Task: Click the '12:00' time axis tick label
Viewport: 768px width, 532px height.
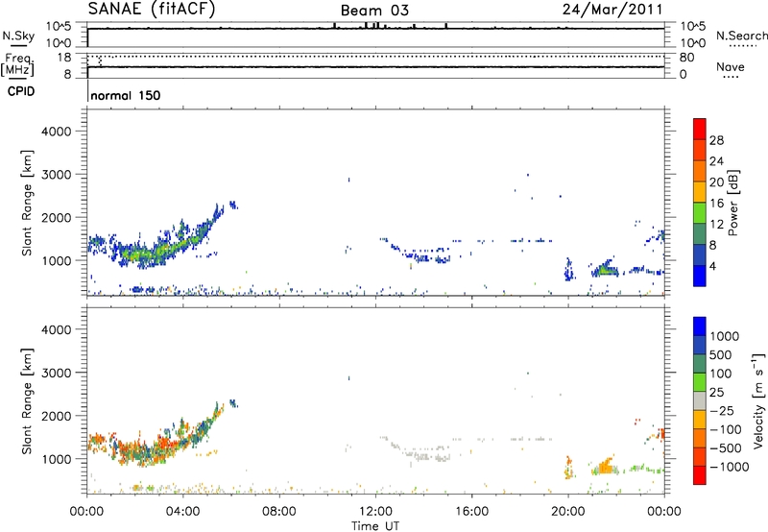Action: coord(375,512)
